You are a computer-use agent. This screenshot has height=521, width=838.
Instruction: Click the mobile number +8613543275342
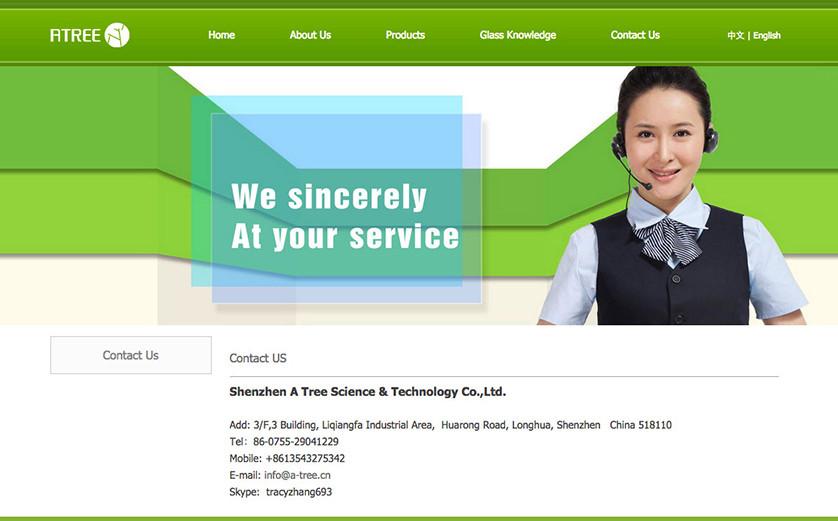pos(305,458)
